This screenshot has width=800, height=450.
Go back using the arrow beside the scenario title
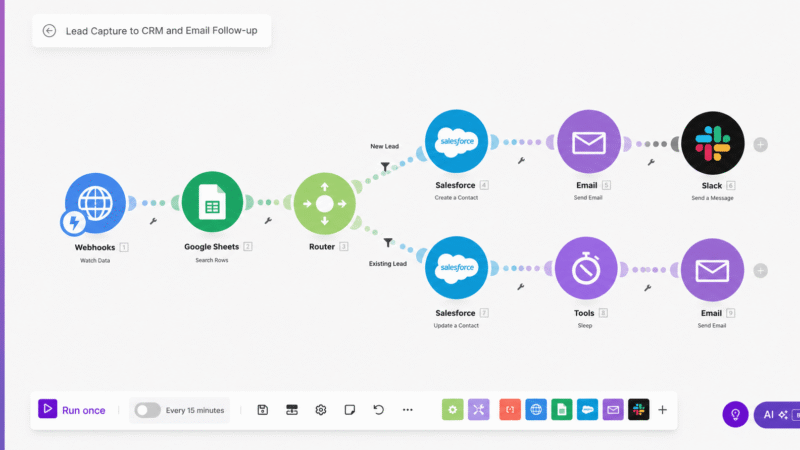49,31
